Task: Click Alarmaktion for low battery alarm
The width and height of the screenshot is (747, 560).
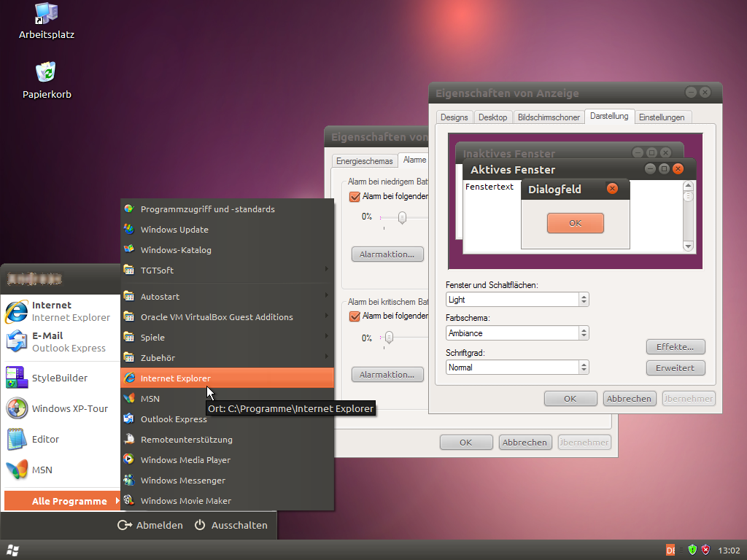Action: tap(387, 254)
